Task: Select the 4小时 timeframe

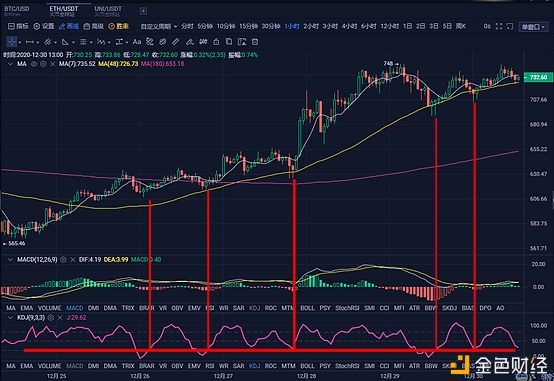Action: click(x=349, y=26)
